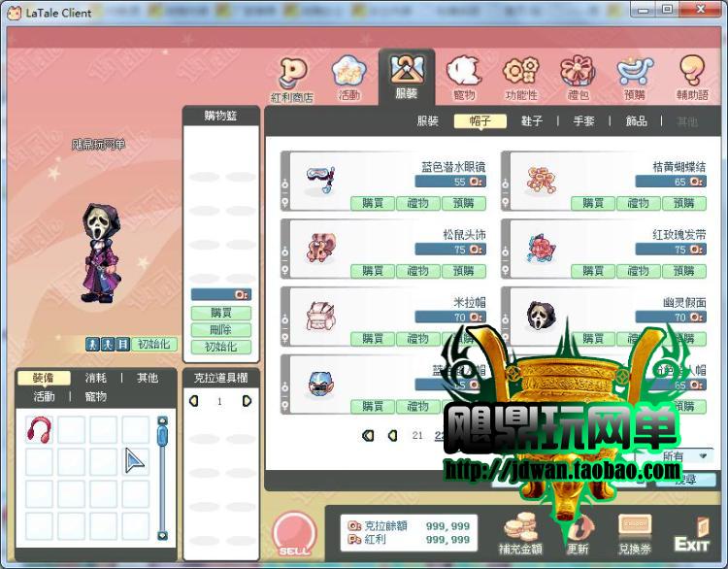Open the 預購 pre-order cart icon

634,78
